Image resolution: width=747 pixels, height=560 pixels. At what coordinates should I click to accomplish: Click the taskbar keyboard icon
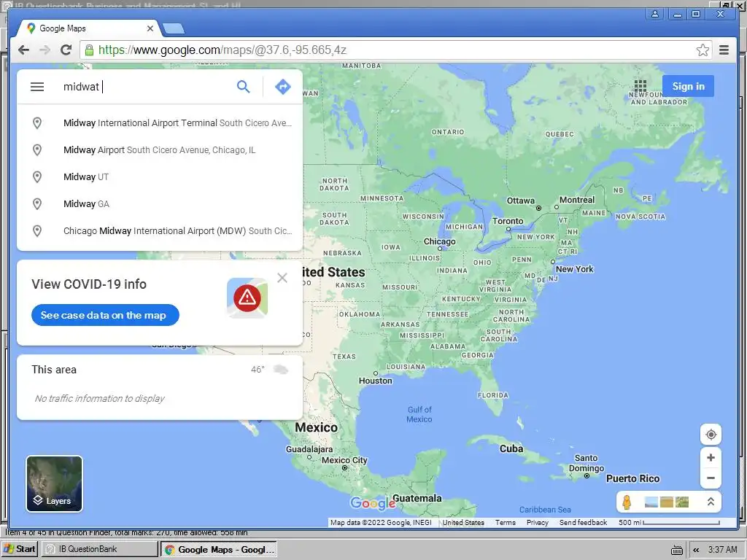point(676,550)
